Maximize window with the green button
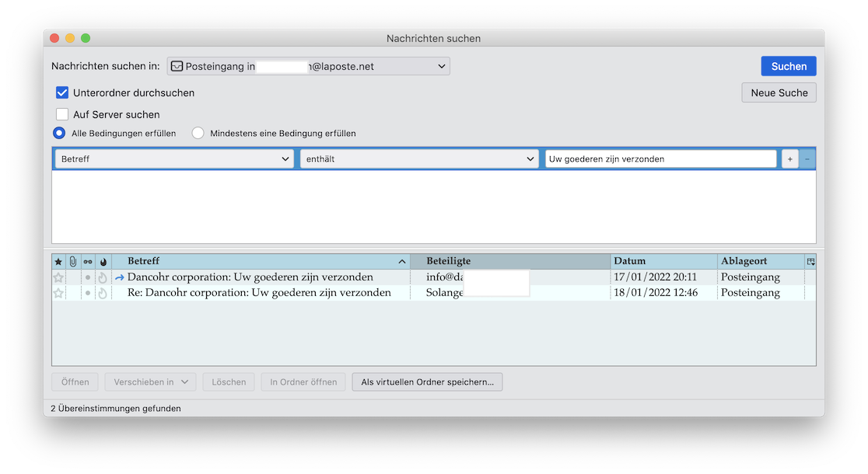Viewport: 868px width, 474px height. pyautogui.click(x=86, y=38)
